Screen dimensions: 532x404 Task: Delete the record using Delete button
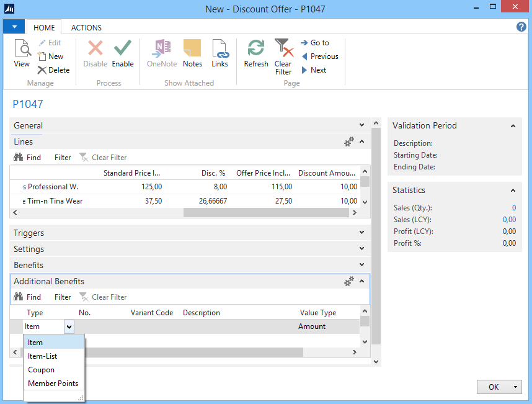[54, 70]
